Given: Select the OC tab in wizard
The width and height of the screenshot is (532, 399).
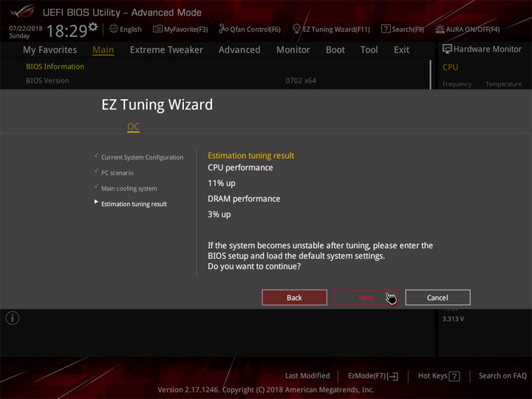Looking at the screenshot, I should [133, 127].
